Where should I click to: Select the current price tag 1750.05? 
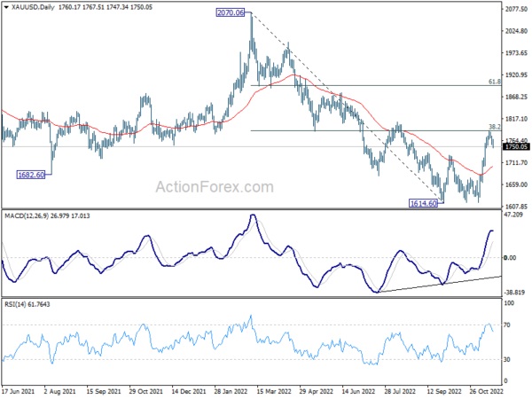pyautogui.click(x=516, y=147)
